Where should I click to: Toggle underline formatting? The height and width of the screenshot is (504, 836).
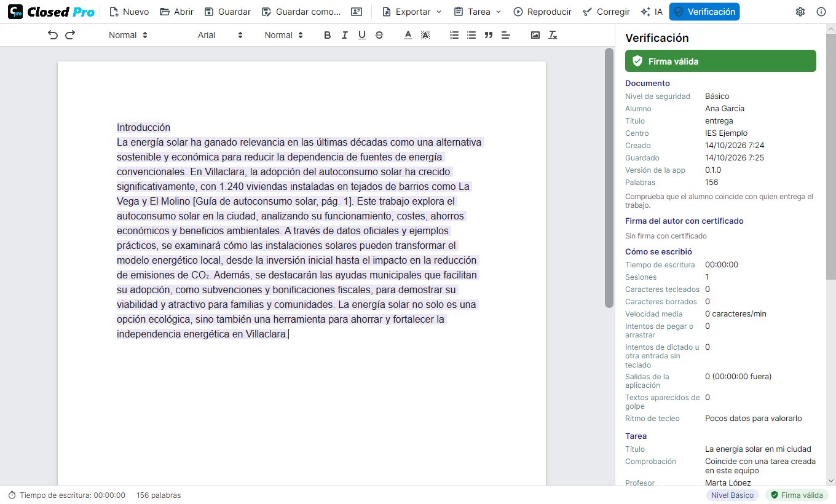coord(361,35)
